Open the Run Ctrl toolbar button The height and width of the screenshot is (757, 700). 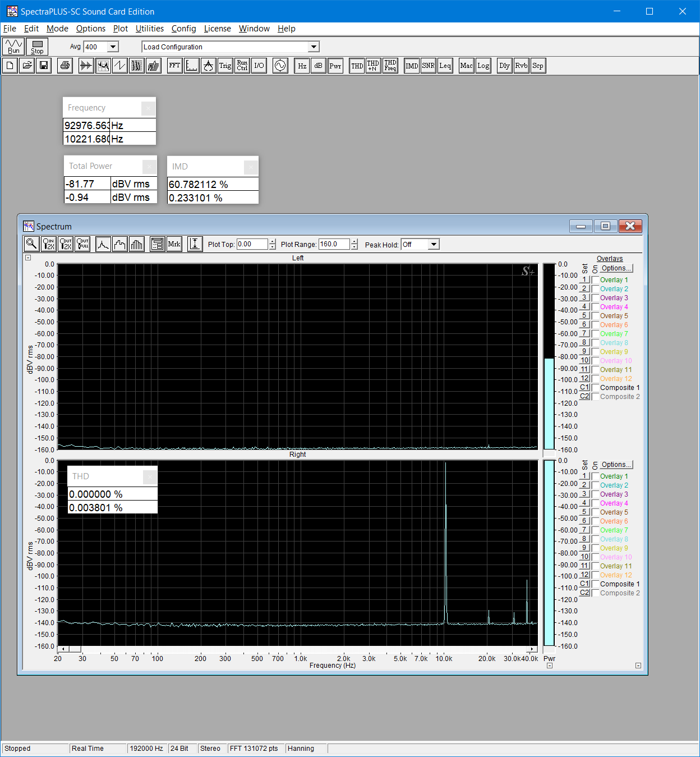242,66
